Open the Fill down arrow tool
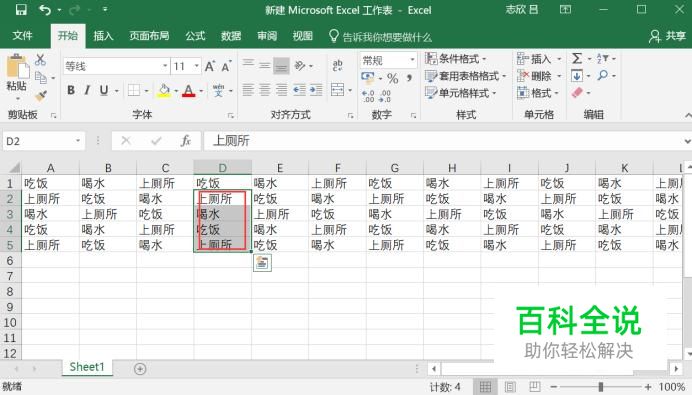This screenshot has width=692, height=395. [577, 76]
